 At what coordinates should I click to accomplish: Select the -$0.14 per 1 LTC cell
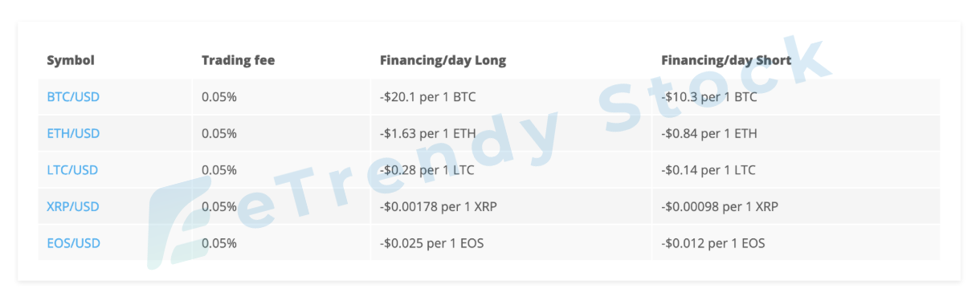coord(796,170)
